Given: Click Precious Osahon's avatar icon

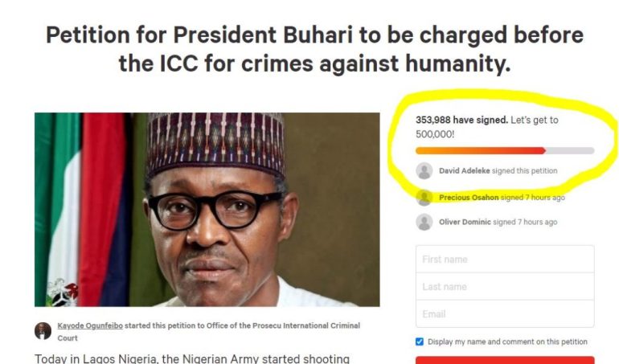Looking at the screenshot, I should tap(424, 197).
